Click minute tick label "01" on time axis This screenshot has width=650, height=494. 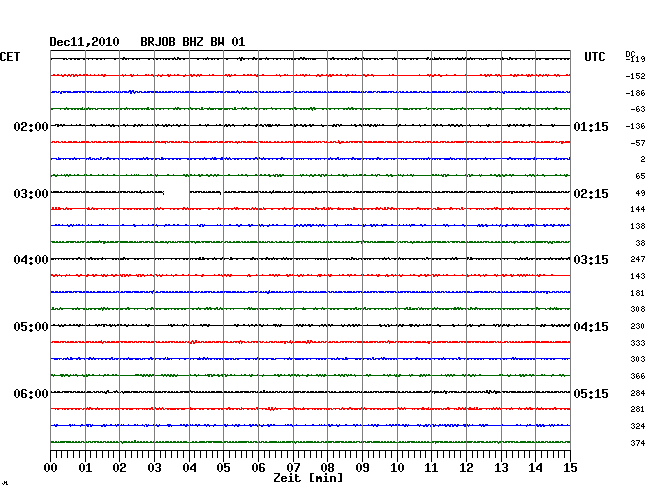[85, 468]
